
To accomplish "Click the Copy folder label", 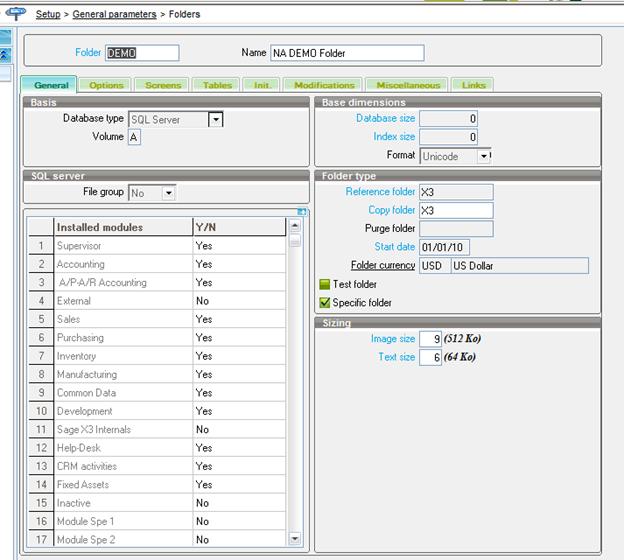I will click(392, 210).
